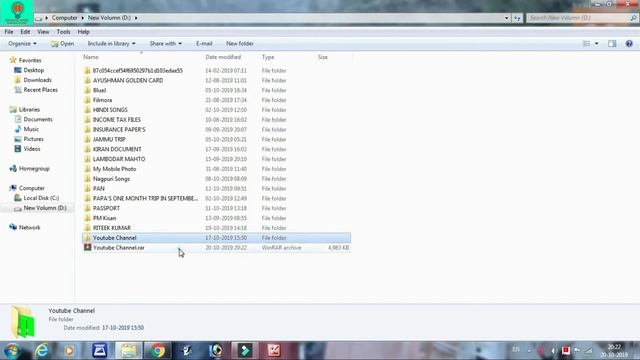Viewport: 640px width, 360px height.
Task: Click the help question mark icon
Action: (629, 43)
